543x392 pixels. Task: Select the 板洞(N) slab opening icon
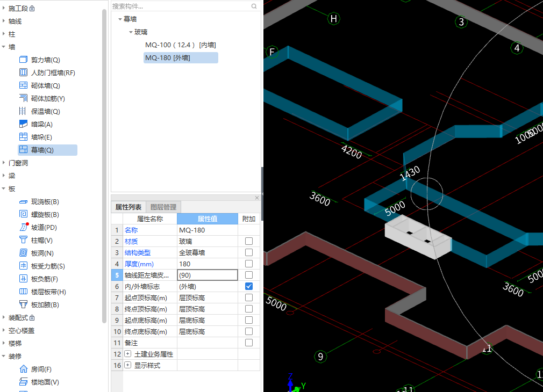(23, 253)
